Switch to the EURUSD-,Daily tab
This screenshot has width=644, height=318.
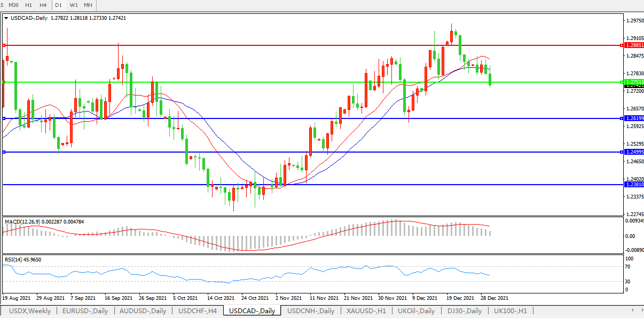85,311
